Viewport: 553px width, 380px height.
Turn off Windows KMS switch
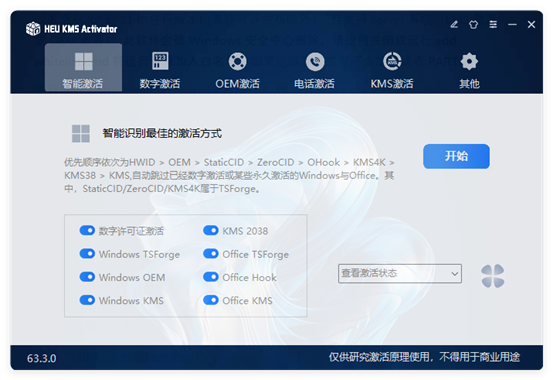87,300
